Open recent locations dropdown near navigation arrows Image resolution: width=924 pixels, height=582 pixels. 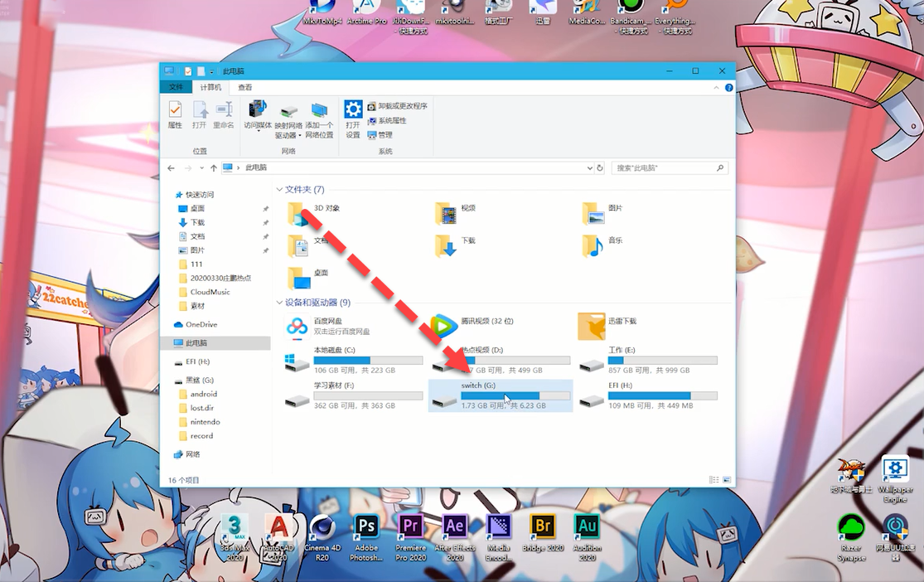pyautogui.click(x=201, y=168)
